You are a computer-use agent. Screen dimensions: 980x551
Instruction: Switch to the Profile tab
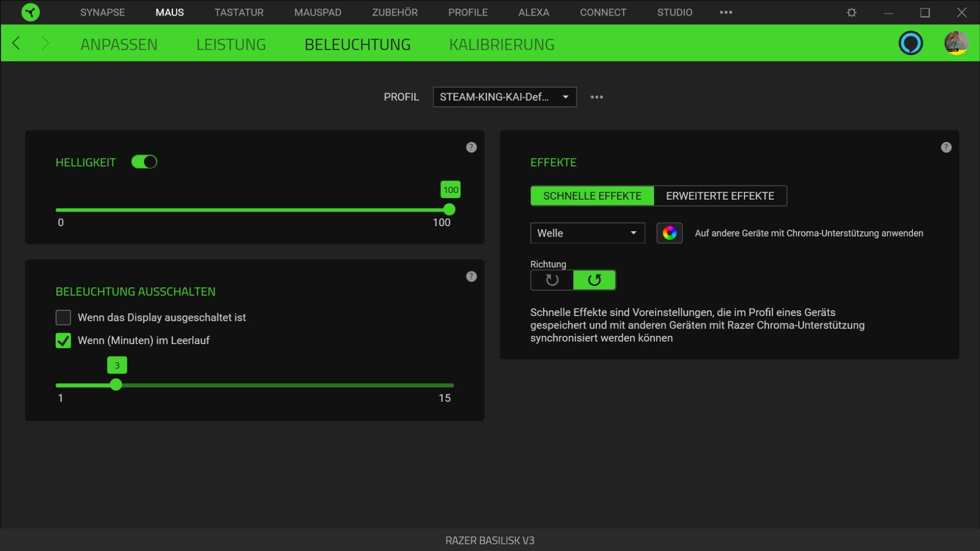point(468,12)
